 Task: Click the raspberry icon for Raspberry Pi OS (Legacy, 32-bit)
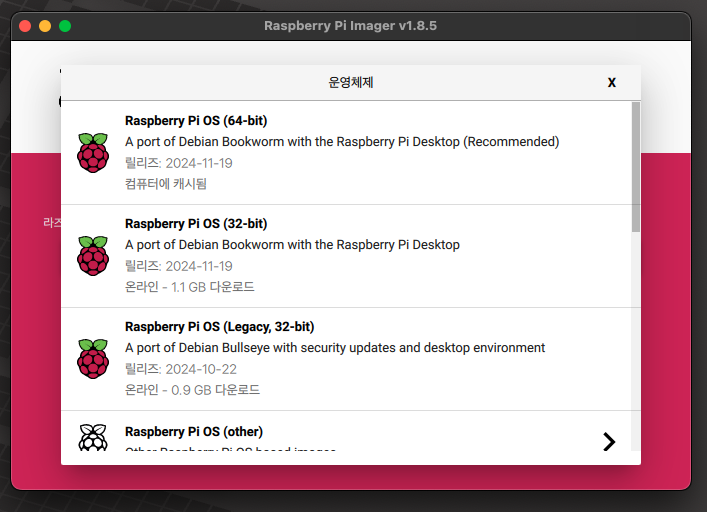pyautogui.click(x=93, y=359)
